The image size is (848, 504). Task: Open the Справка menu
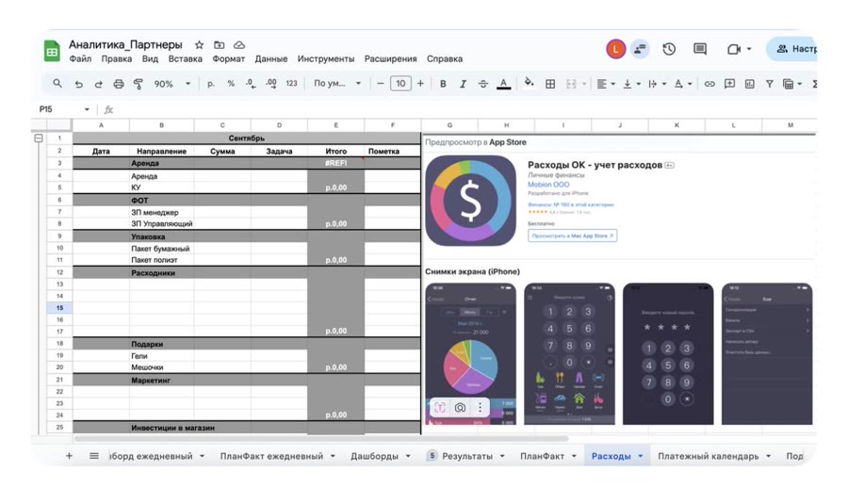tap(445, 59)
